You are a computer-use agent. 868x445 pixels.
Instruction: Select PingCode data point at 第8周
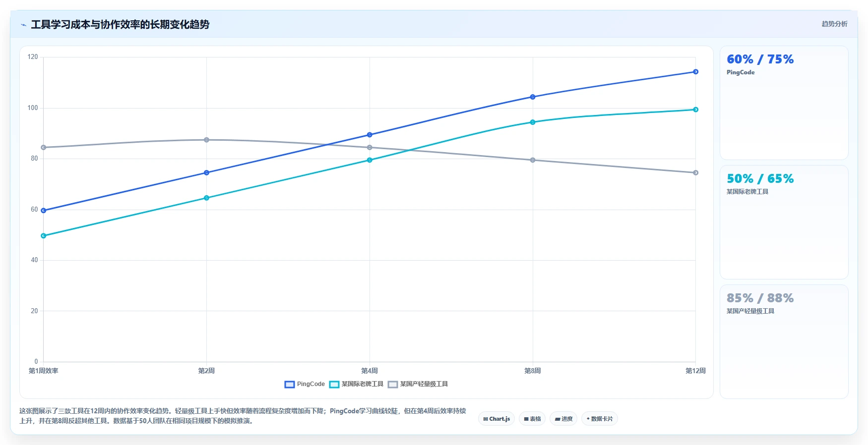pos(533,97)
